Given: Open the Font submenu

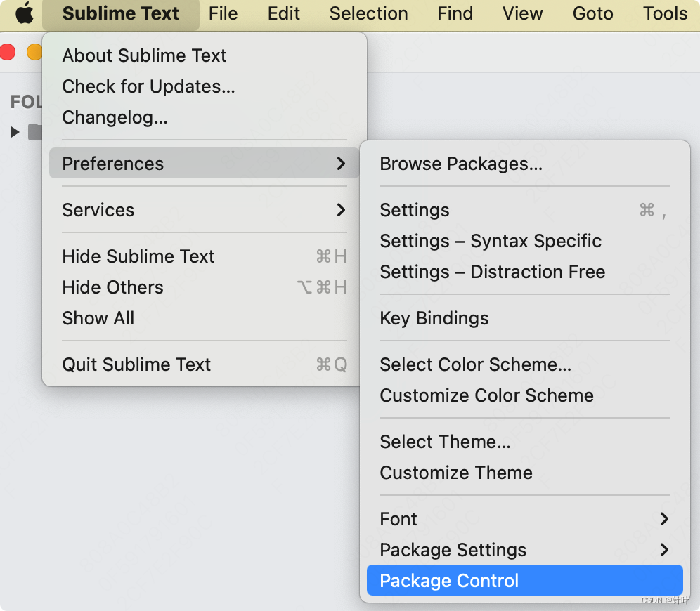Looking at the screenshot, I should (398, 519).
